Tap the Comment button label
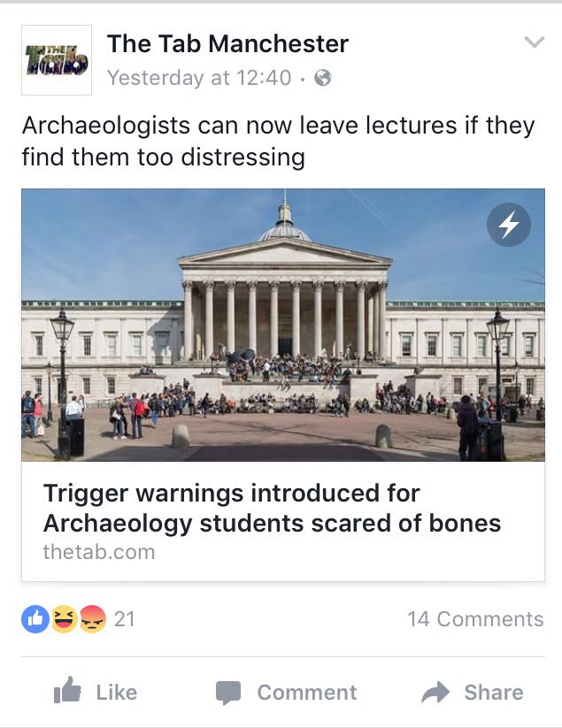The height and width of the screenshot is (728, 562). coord(307,693)
